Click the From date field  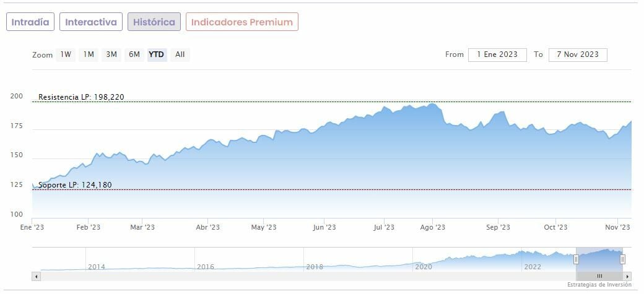click(497, 54)
